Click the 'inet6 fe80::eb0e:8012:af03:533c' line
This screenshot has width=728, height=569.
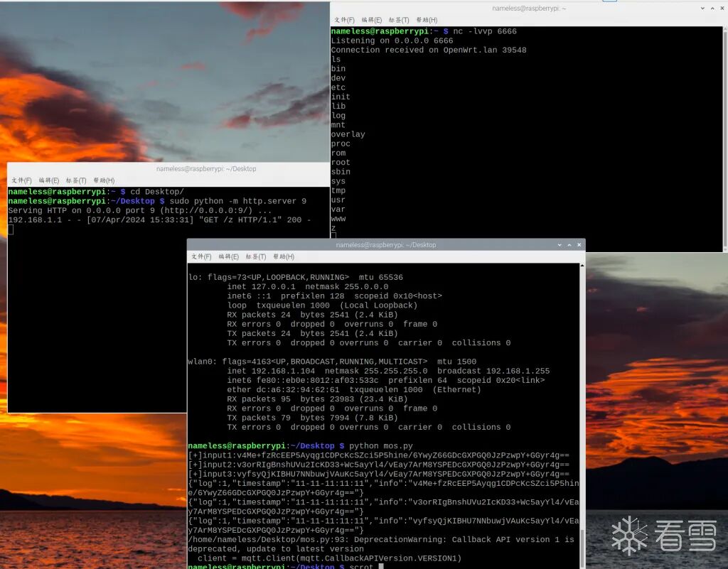pos(386,380)
